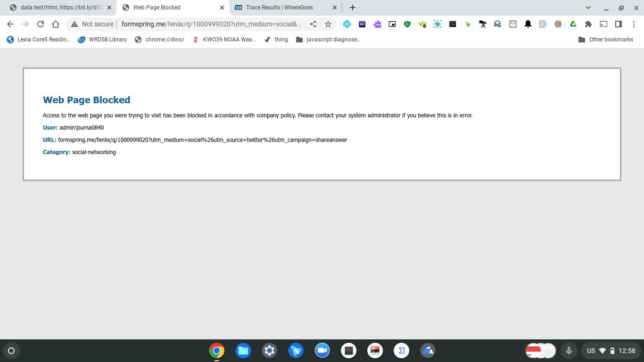Click the Google Drive extension icon
Screen dimensions: 644x362
tap(573, 24)
